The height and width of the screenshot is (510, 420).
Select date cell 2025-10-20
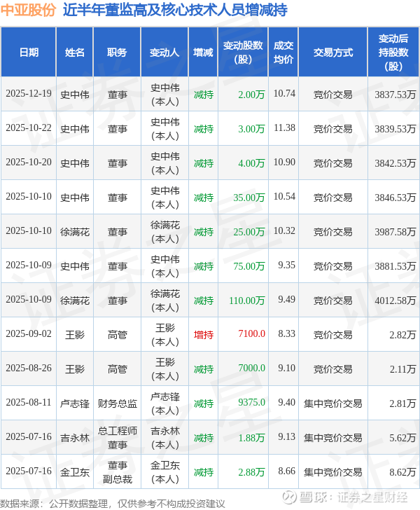tap(29, 163)
